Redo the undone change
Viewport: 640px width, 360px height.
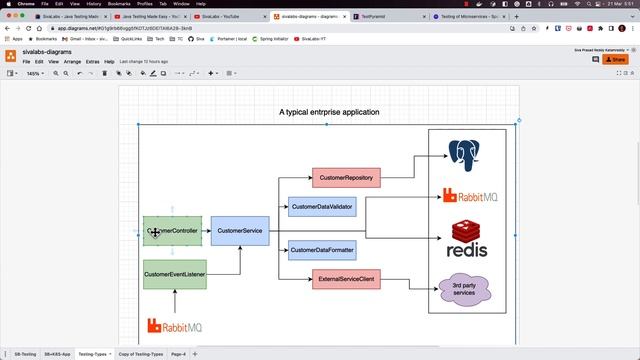(x=91, y=73)
